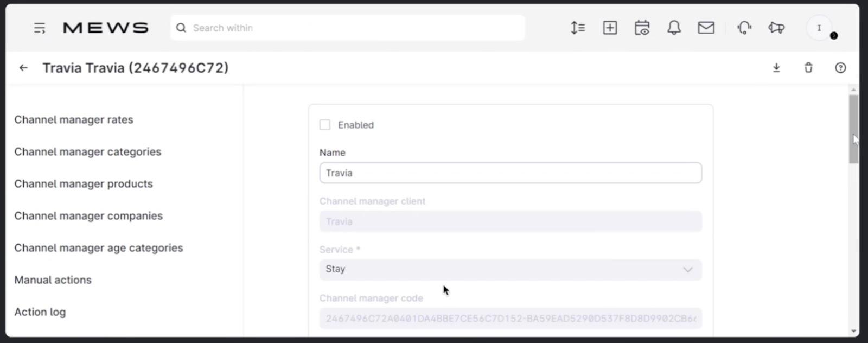Toggle the Enabled checkbox

point(325,125)
